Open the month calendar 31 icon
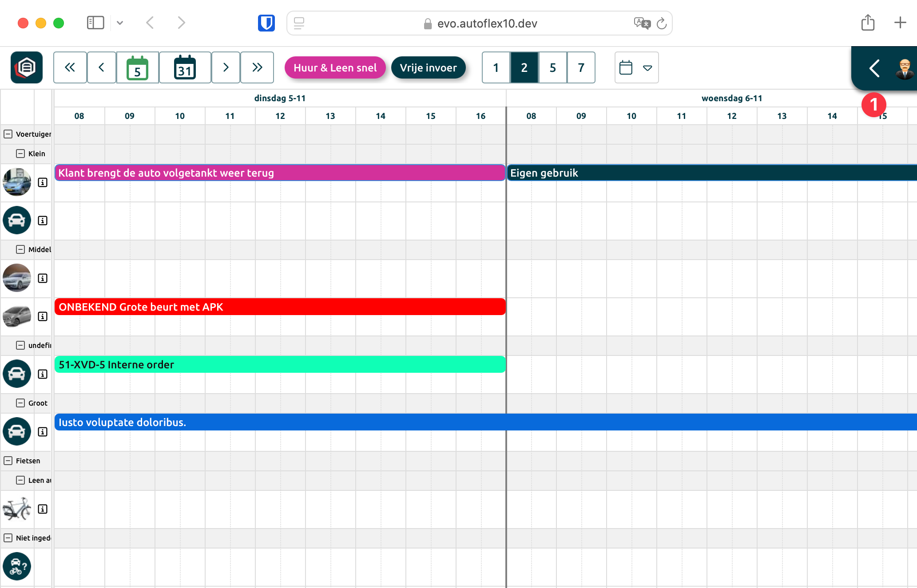This screenshot has width=917, height=588. (185, 67)
